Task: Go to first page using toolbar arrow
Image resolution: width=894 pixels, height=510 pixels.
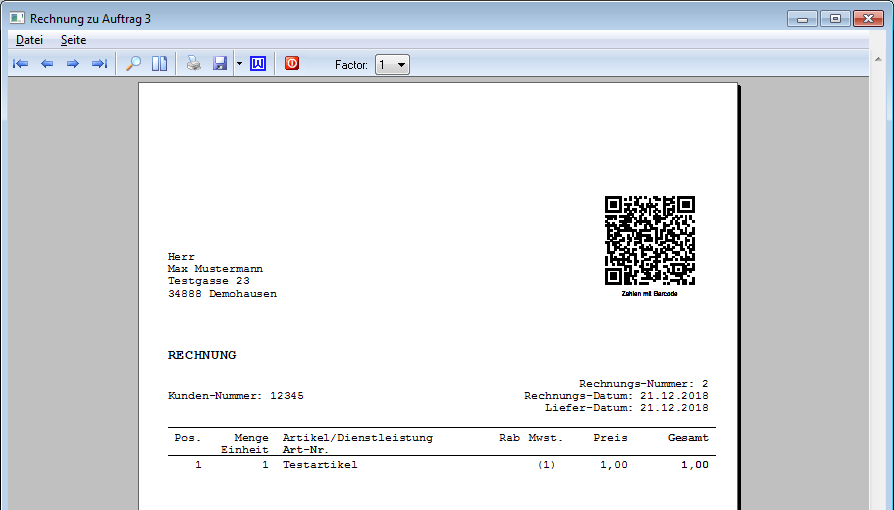Action: (x=20, y=64)
